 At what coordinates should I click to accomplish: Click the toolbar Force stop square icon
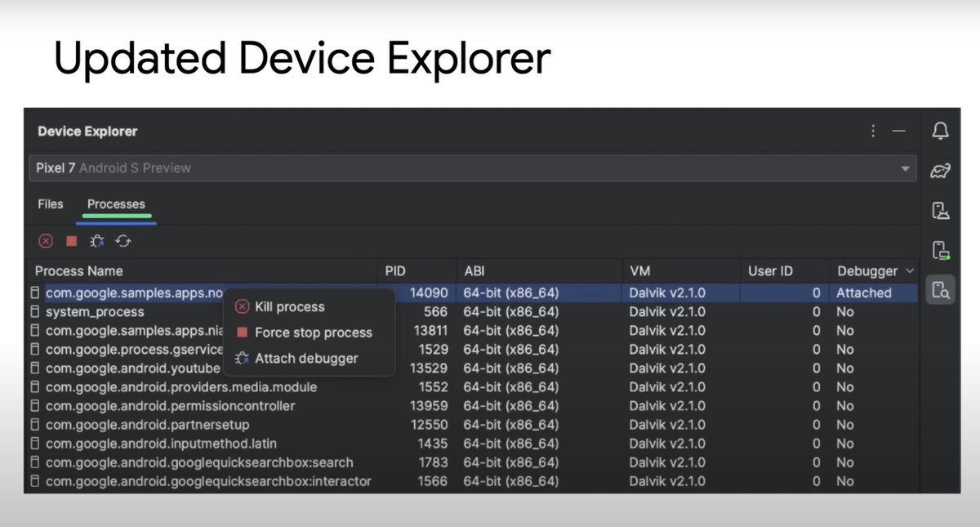click(x=72, y=241)
